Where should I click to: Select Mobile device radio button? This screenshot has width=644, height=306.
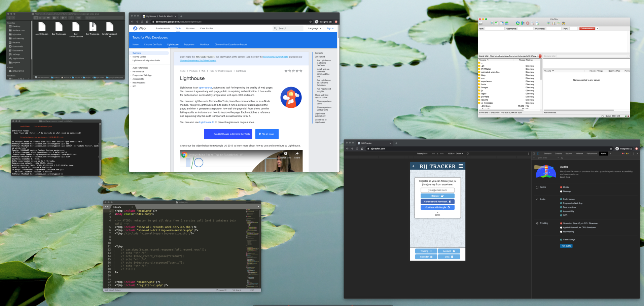tap(561, 187)
